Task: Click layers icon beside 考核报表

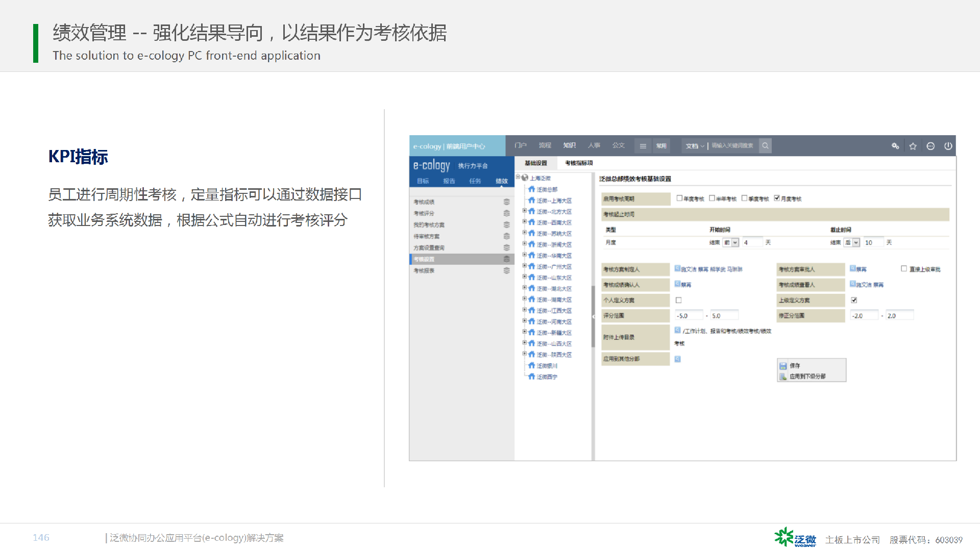Action: (x=507, y=270)
